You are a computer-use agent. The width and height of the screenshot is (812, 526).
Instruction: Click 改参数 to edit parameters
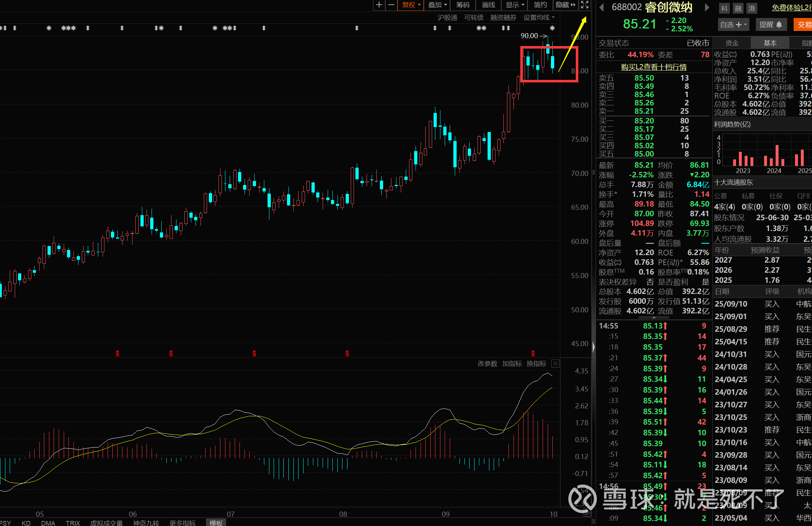pyautogui.click(x=487, y=364)
